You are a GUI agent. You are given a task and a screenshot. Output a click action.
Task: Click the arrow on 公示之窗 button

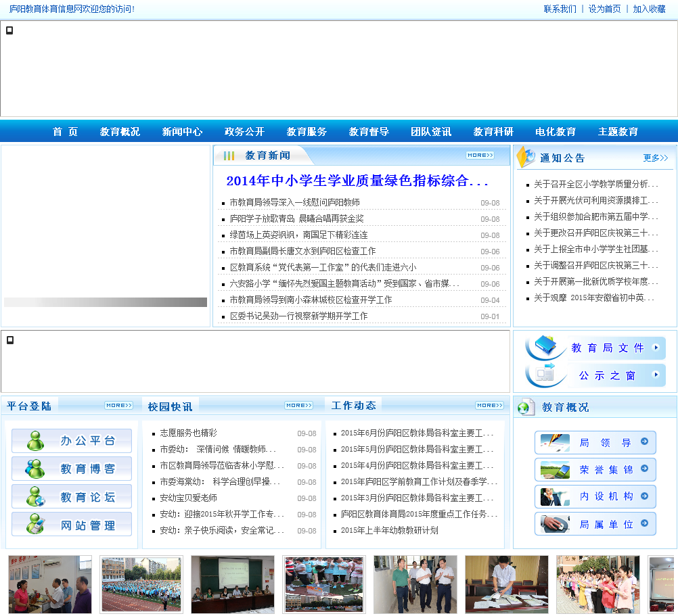coord(656,375)
